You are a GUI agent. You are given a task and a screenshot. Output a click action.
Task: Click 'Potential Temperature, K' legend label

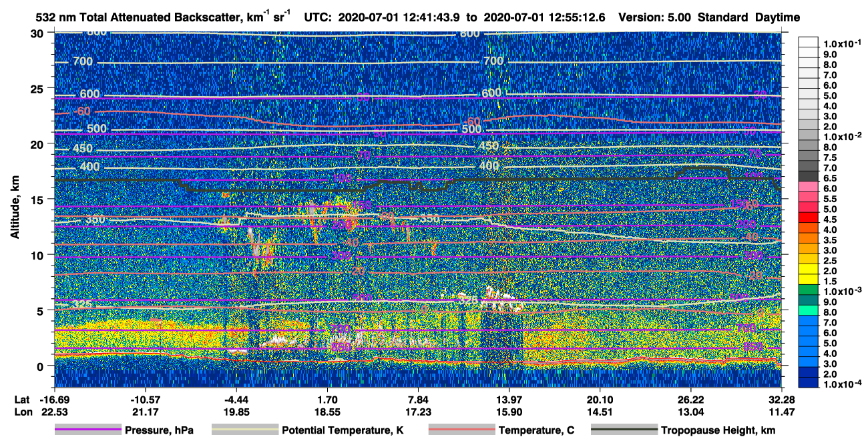(343, 430)
